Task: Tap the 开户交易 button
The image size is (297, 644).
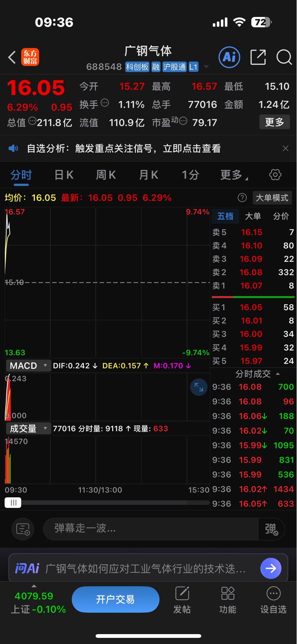Action: [115, 600]
